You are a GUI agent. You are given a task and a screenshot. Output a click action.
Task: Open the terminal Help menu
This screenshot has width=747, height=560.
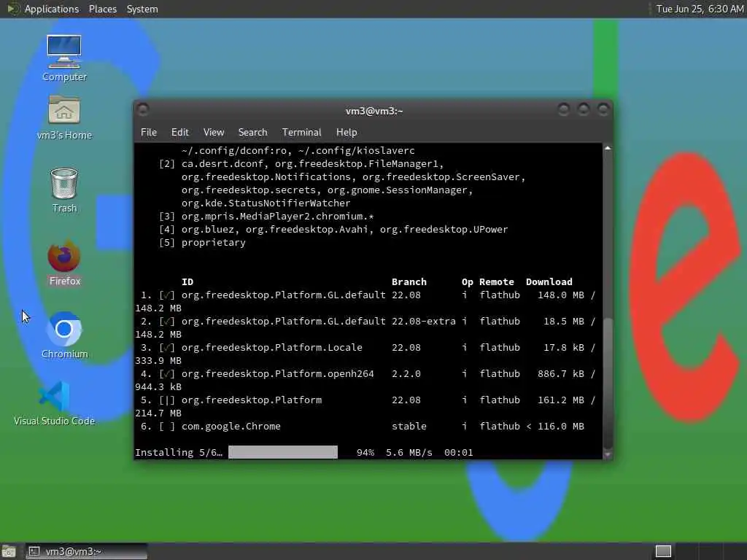[x=347, y=133]
